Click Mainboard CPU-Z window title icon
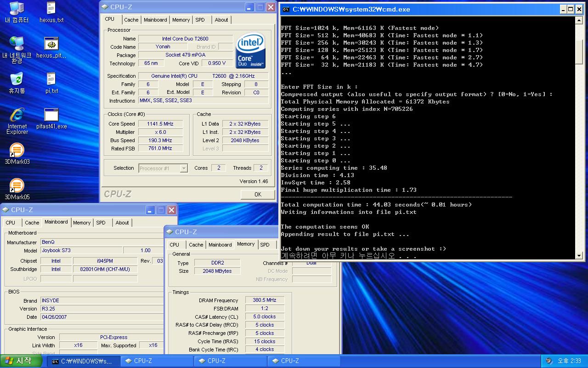The image size is (588, 368). click(6, 210)
